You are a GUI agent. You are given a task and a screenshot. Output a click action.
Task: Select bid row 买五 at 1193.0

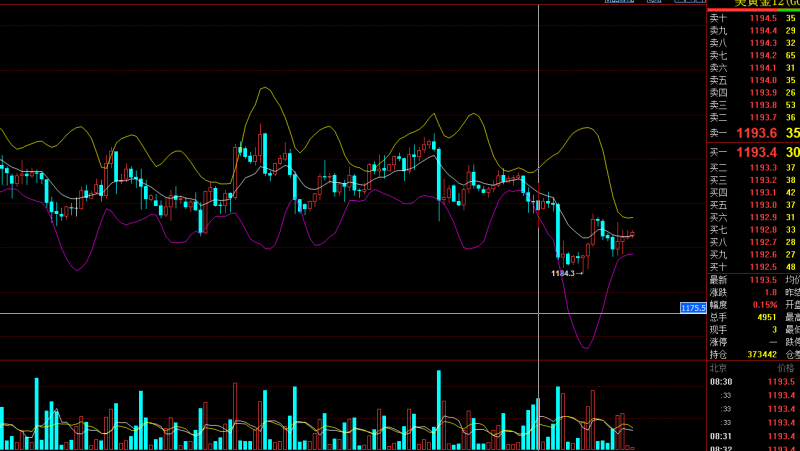754,205
